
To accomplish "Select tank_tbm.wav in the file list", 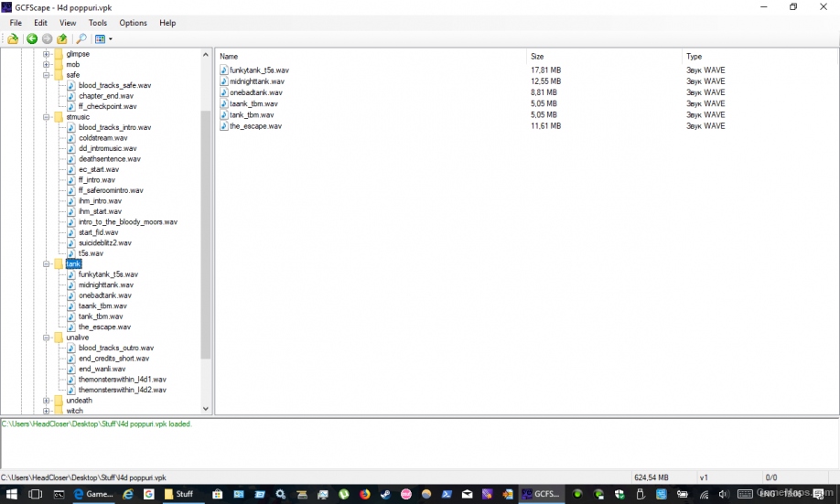I will [x=252, y=114].
